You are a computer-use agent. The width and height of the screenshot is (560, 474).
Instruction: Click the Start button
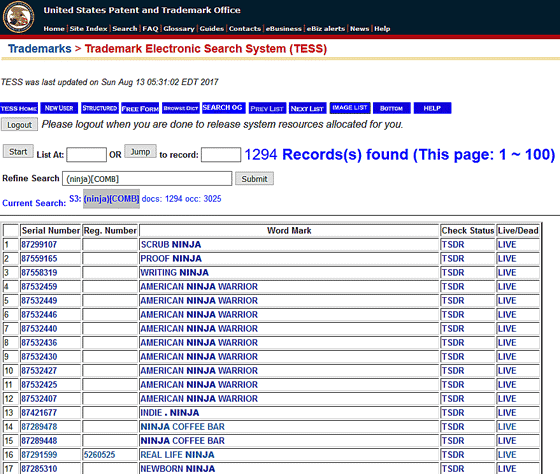click(x=18, y=151)
